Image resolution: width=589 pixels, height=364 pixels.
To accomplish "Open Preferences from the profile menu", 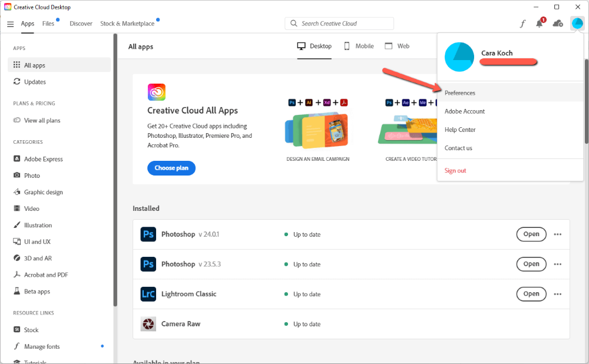I will [510, 93].
